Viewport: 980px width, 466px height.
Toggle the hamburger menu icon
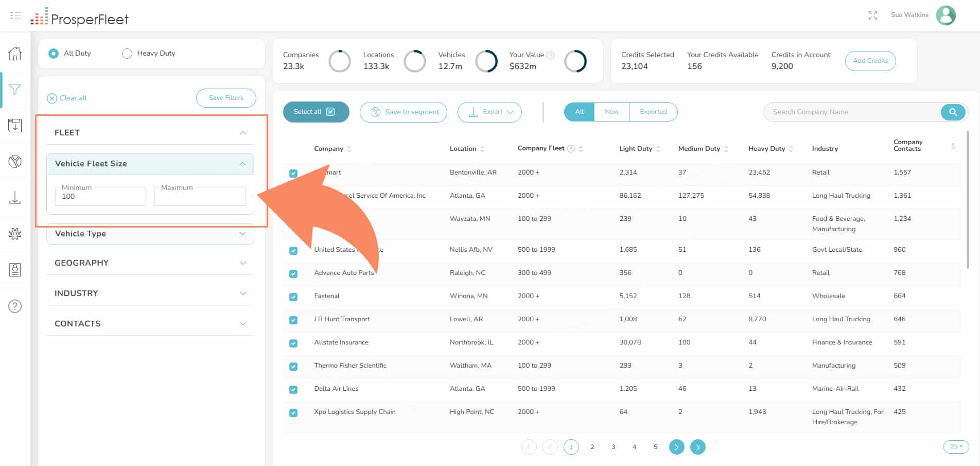15,15
